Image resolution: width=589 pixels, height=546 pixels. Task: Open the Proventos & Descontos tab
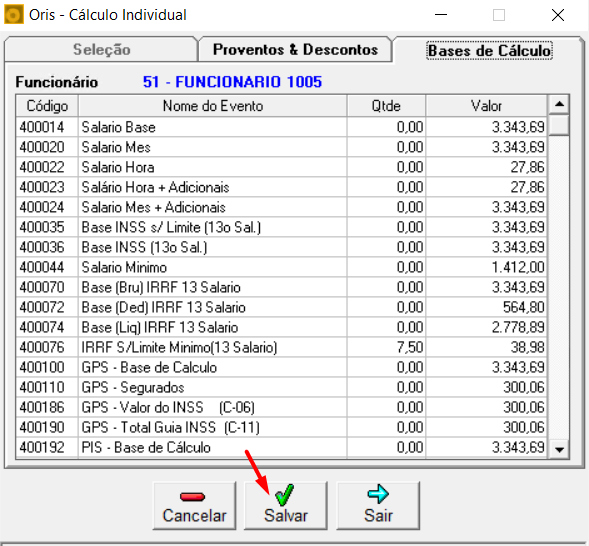tap(295, 50)
